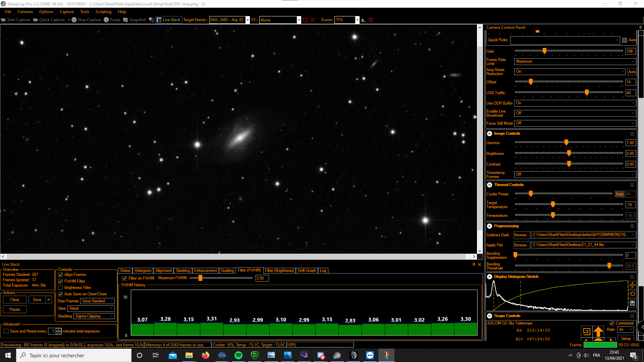This screenshot has width=644, height=362.
Task: Expand the Frame Rate Limit dropdown
Action: click(x=575, y=61)
